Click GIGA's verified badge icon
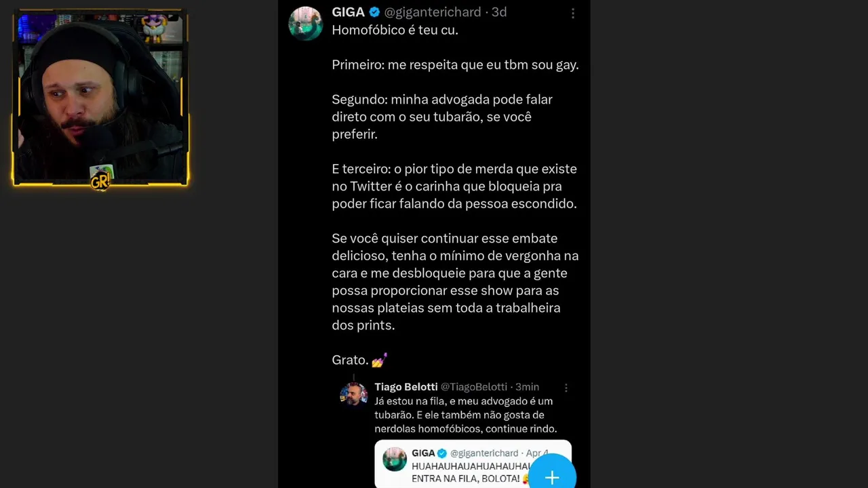The width and height of the screenshot is (868, 488). coord(374,12)
